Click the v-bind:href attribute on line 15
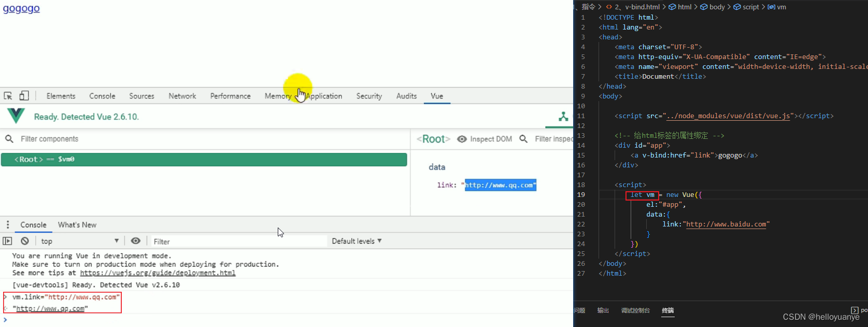 pos(666,155)
